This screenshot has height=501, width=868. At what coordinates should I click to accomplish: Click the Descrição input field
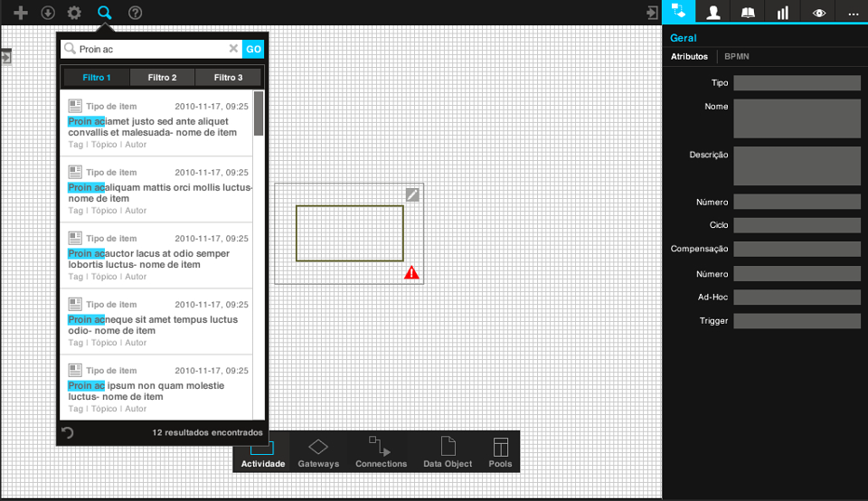click(797, 166)
